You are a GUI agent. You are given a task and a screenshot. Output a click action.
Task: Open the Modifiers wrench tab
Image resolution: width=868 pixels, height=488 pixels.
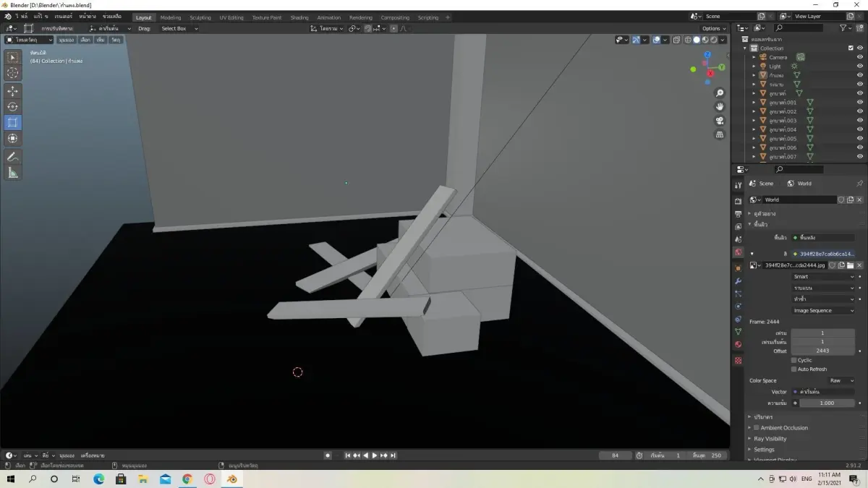click(x=738, y=281)
